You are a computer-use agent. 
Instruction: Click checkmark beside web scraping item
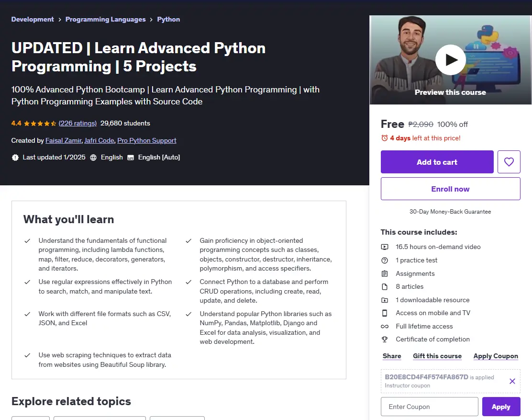click(27, 355)
